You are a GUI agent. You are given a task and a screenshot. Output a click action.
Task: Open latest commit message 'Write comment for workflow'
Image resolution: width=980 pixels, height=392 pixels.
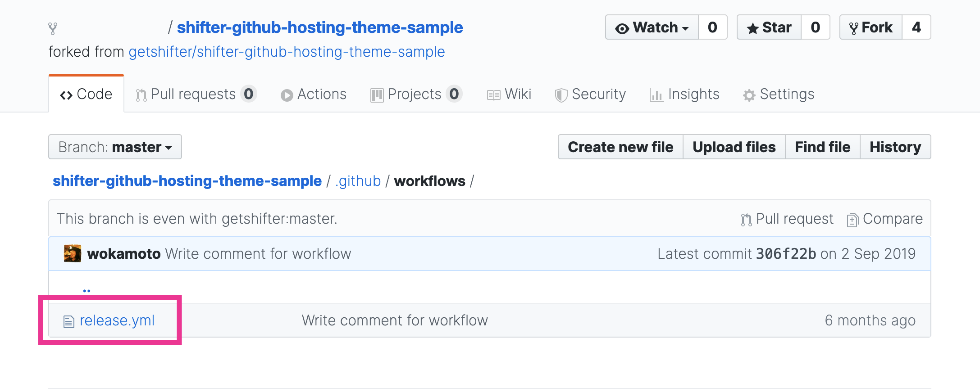click(258, 254)
